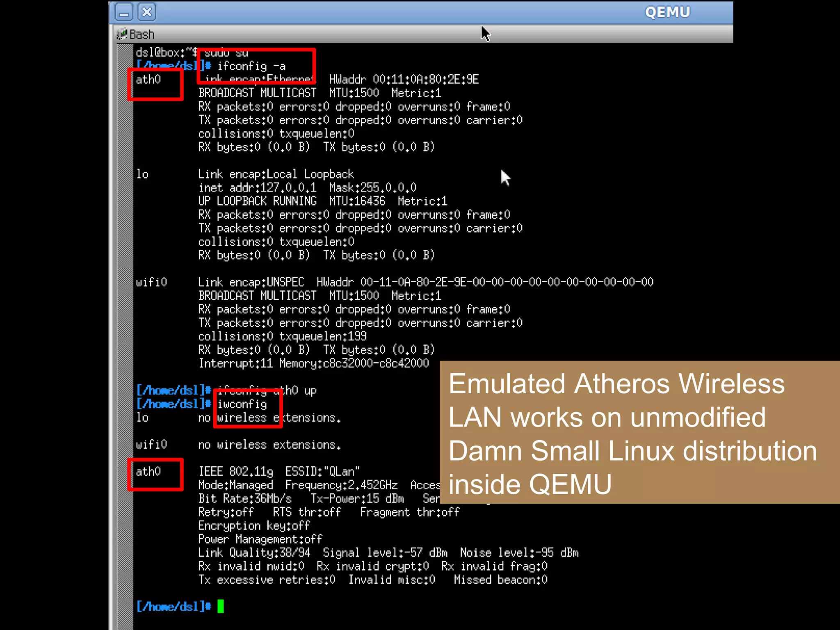Click 'Noise level:-95 dBm' text
Screen dimensions: 840x630
519,553
